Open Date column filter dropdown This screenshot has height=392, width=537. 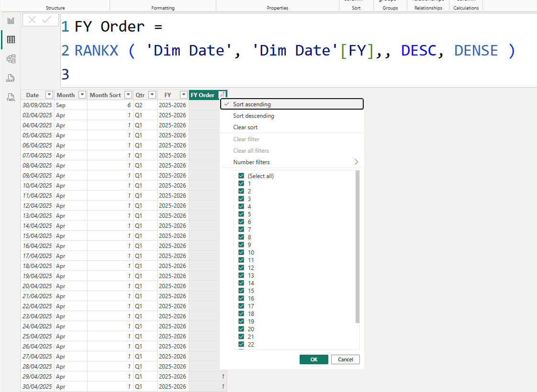coord(49,95)
